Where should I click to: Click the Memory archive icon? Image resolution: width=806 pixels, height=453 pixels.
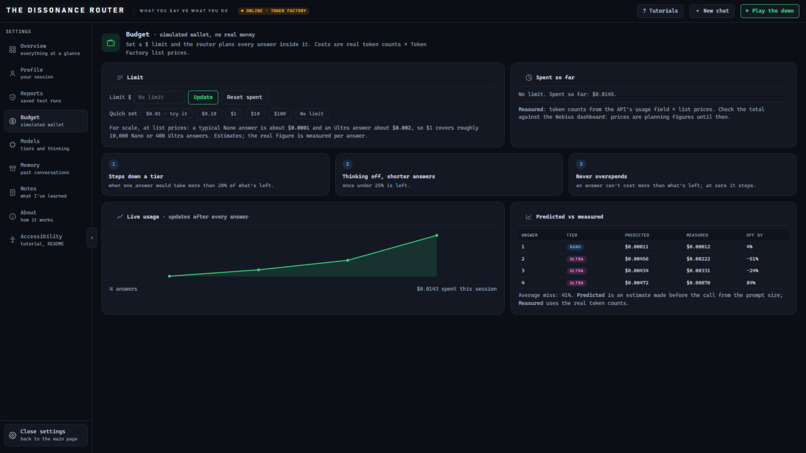point(12,169)
